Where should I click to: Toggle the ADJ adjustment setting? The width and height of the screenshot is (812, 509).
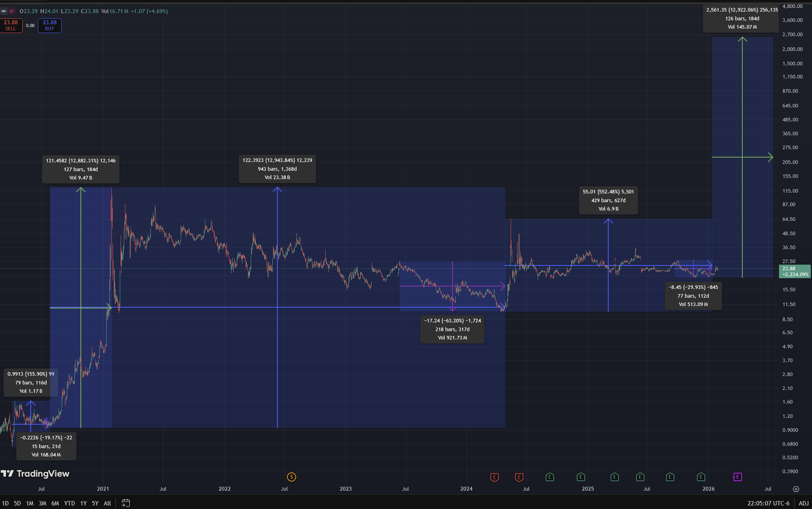click(x=803, y=503)
